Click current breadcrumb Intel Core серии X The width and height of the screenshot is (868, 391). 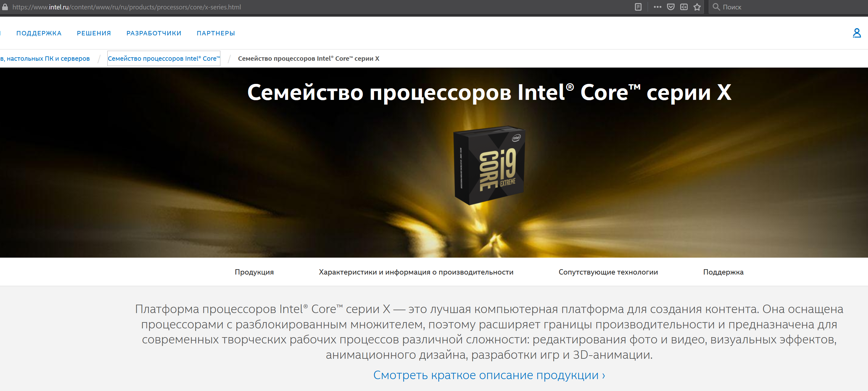tap(309, 58)
